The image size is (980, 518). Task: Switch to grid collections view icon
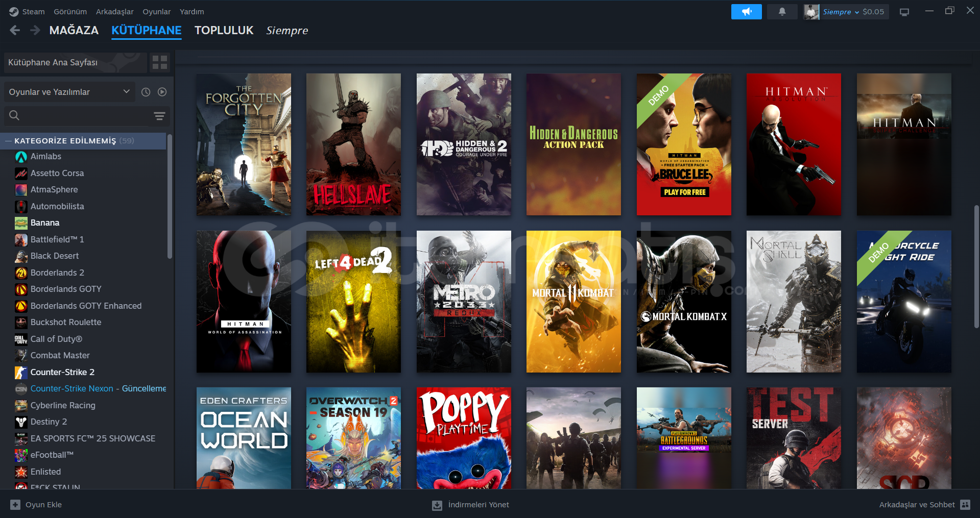[160, 62]
